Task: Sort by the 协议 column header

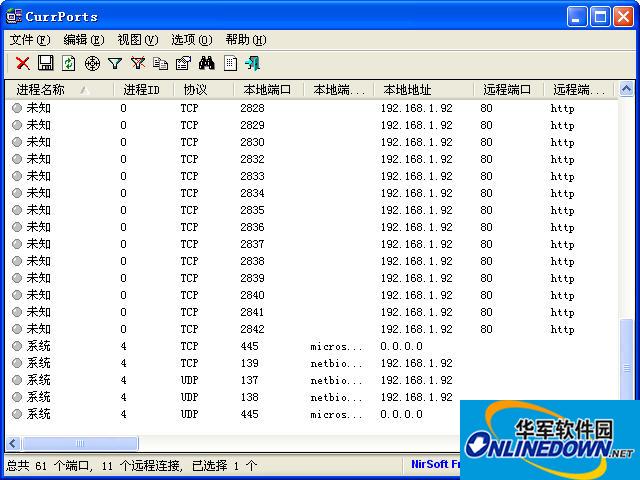Action: 194,89
